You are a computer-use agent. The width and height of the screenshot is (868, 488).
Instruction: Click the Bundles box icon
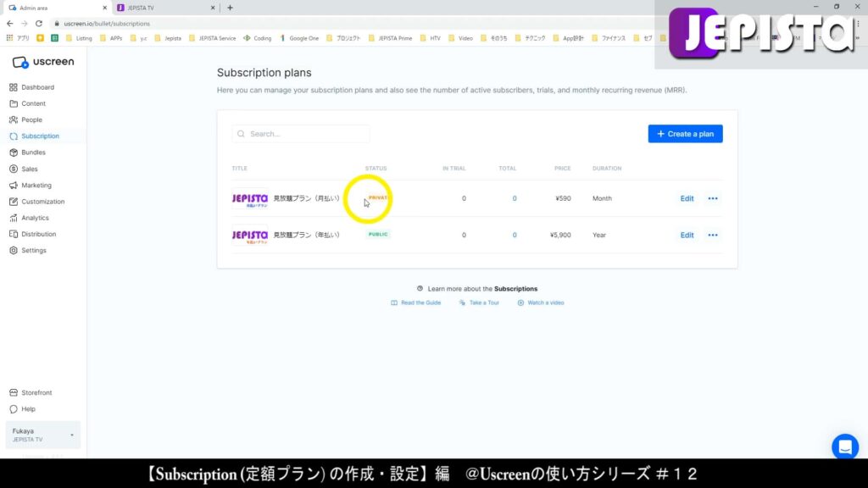click(14, 152)
